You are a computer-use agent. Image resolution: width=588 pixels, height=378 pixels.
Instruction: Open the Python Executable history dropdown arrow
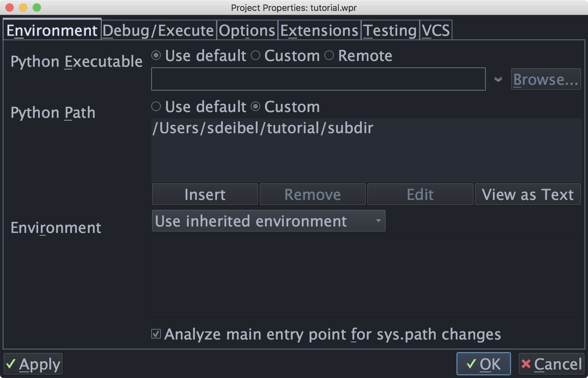pos(498,79)
